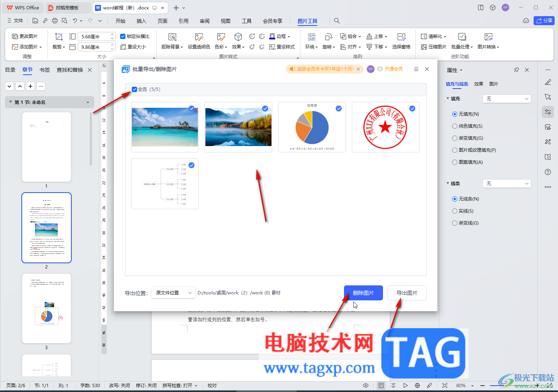Image resolution: width=558 pixels, height=392 pixels.
Task: Click 抠除背景 remove background tool
Action: coord(172,41)
